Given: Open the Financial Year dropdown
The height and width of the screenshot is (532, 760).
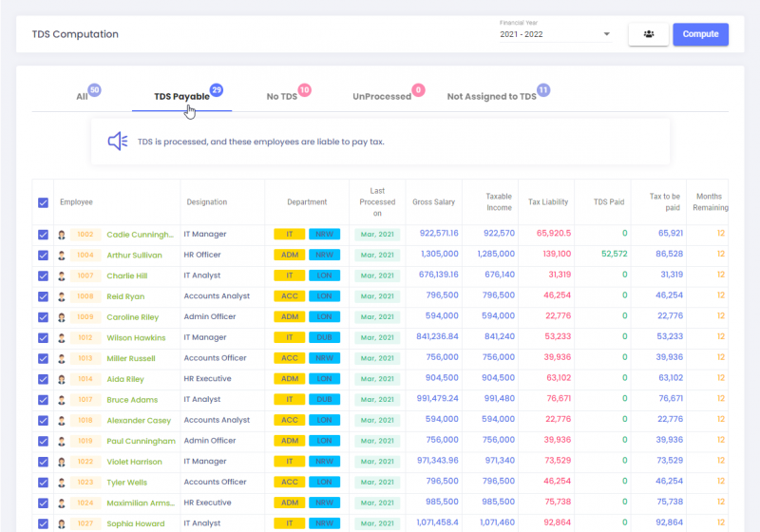Looking at the screenshot, I should [555, 35].
